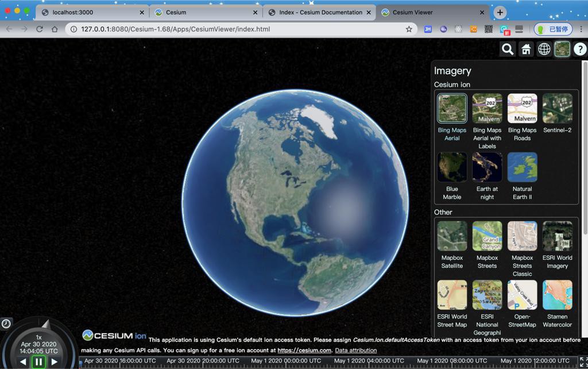Click the browser forward arrow
This screenshot has height=369, width=588.
[24, 29]
